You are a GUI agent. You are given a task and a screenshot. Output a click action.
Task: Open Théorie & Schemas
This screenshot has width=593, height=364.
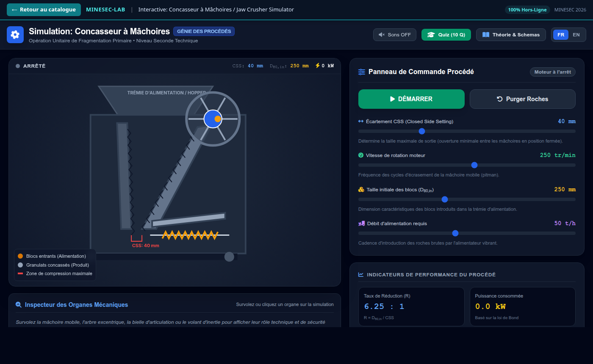click(511, 35)
